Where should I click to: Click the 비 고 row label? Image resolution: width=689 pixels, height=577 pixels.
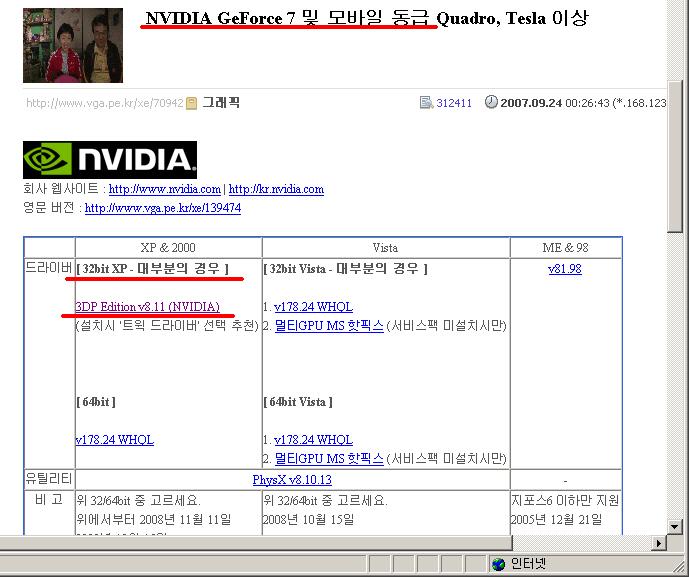coord(49,500)
